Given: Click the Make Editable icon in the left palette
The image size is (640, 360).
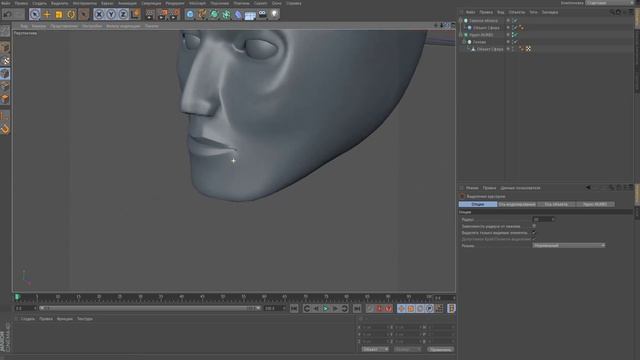Looking at the screenshot, I should (x=5, y=31).
